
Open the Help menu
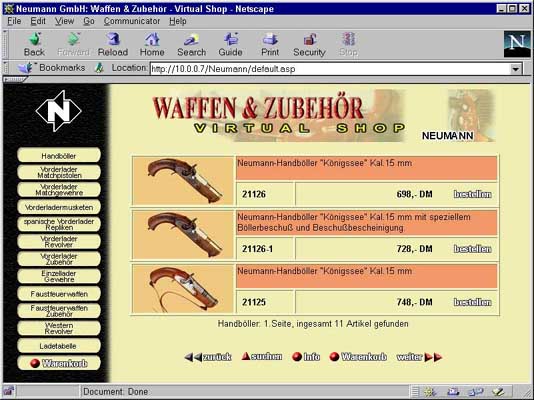pyautogui.click(x=178, y=21)
